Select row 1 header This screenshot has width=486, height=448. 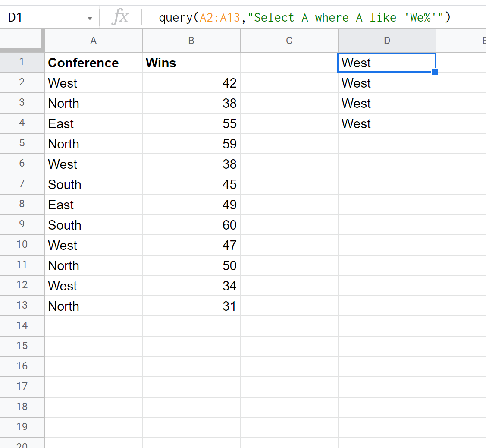pyautogui.click(x=22, y=63)
